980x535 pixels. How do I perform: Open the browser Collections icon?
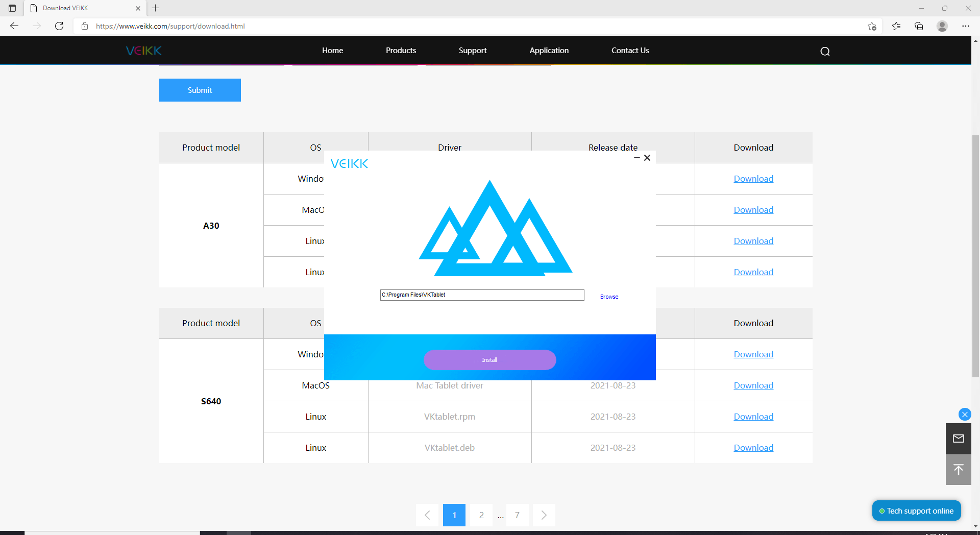click(919, 26)
